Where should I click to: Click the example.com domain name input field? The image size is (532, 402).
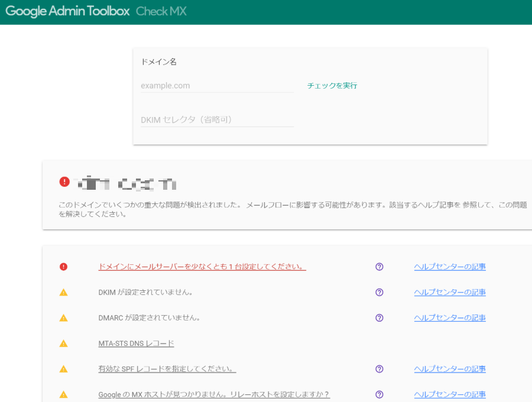pyautogui.click(x=216, y=85)
